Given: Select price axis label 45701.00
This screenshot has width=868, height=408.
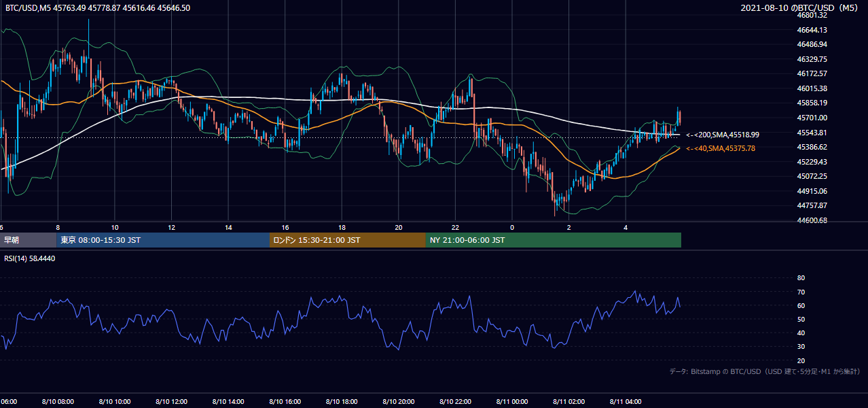Looking at the screenshot, I should tap(812, 118).
